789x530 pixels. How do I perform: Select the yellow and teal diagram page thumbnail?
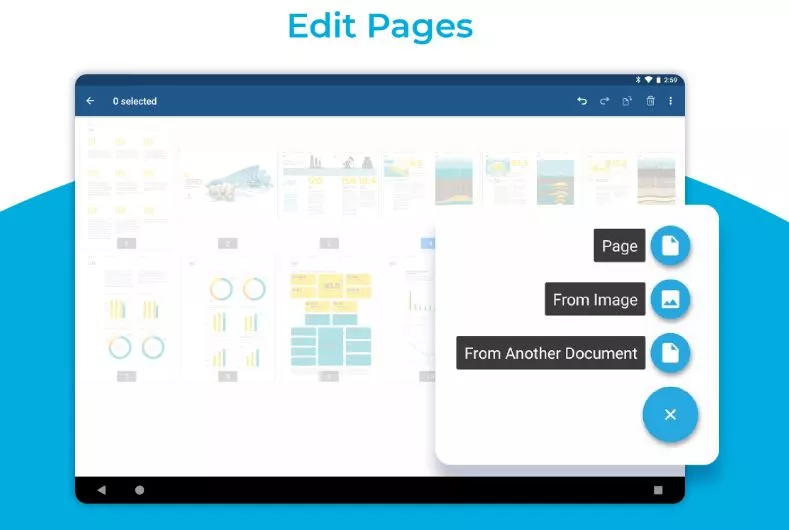pos(329,315)
